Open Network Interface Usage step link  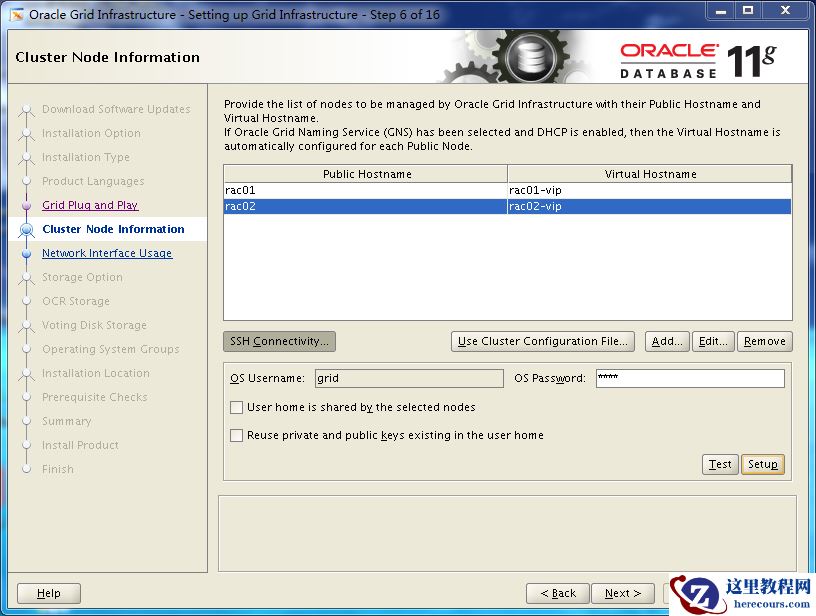pos(107,253)
